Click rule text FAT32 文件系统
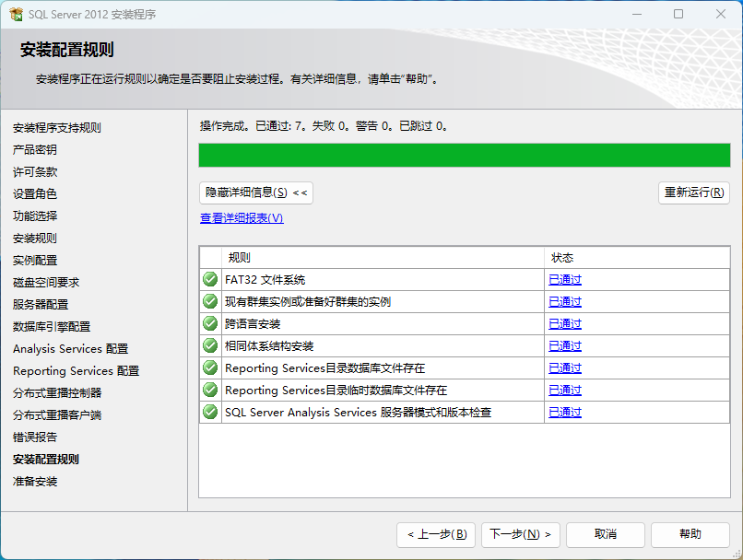The image size is (743, 560). (265, 280)
